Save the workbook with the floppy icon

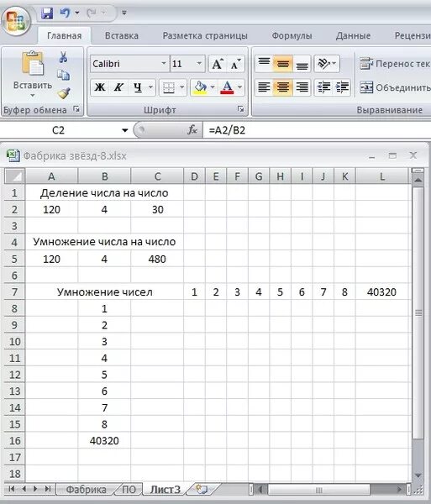[47, 13]
